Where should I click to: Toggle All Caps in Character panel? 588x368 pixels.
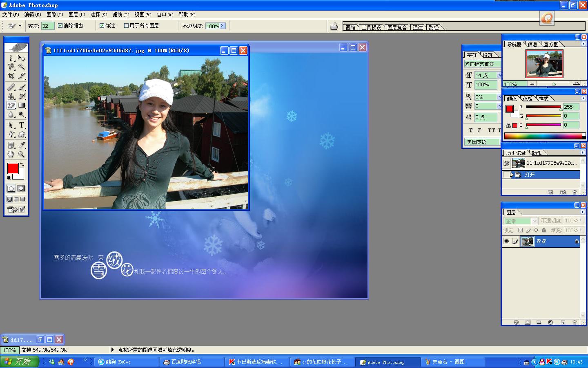[x=491, y=130]
